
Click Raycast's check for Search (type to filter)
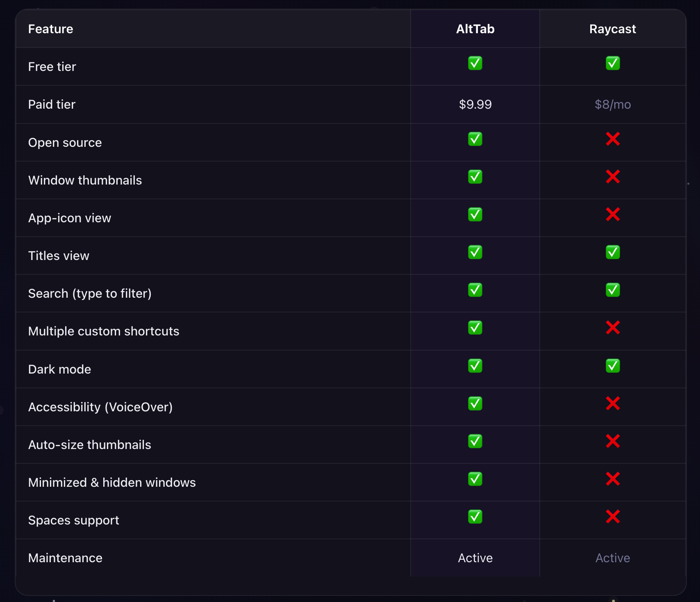(x=613, y=290)
